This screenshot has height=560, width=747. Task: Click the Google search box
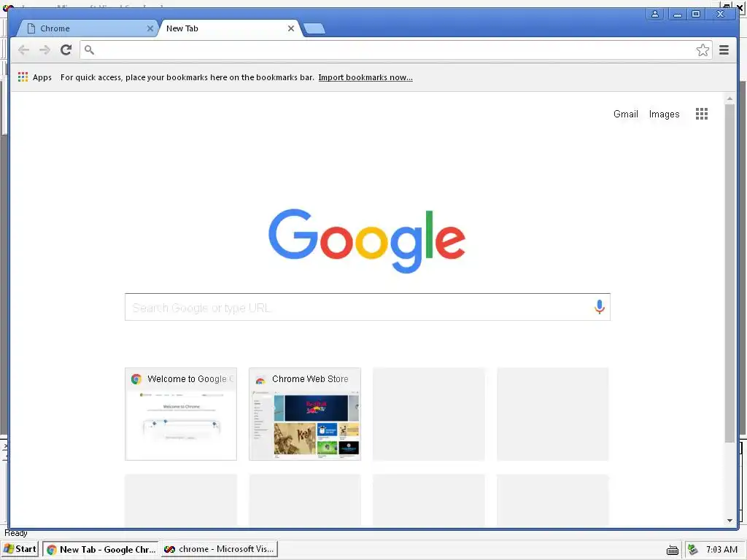click(368, 307)
